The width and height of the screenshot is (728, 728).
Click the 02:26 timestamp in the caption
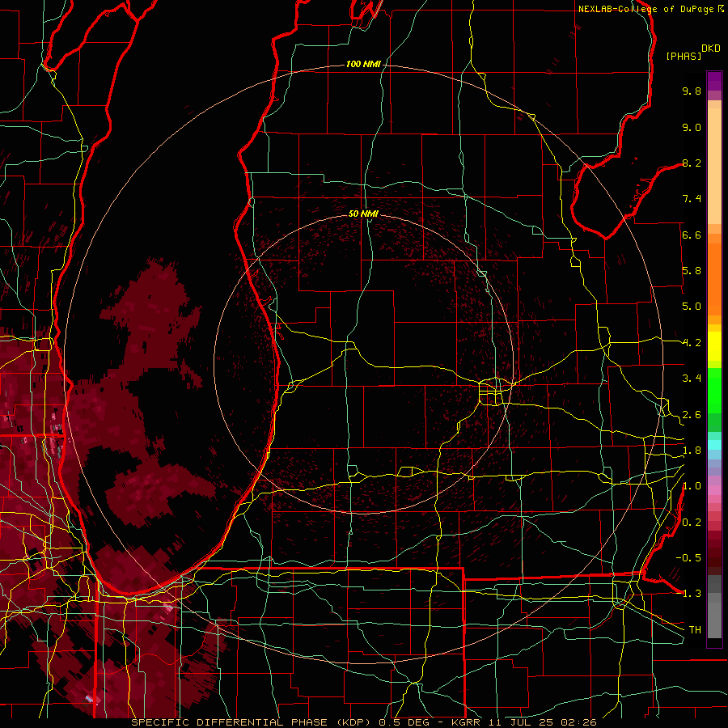pyautogui.click(x=578, y=722)
